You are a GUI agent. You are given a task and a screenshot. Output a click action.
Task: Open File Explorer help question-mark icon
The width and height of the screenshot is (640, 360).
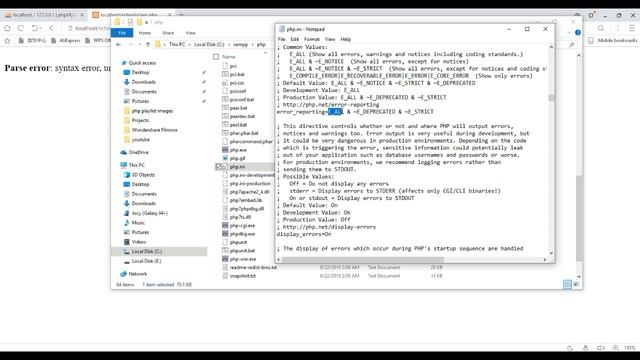pos(578,33)
